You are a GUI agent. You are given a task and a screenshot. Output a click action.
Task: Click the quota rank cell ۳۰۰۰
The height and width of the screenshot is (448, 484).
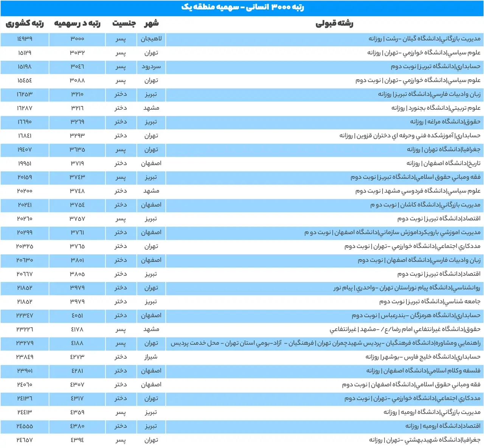[x=77, y=39]
